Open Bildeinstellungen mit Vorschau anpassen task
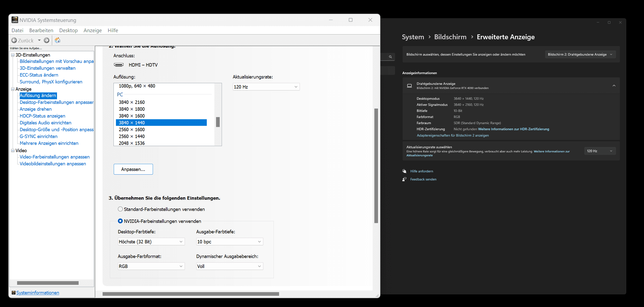 (57, 61)
